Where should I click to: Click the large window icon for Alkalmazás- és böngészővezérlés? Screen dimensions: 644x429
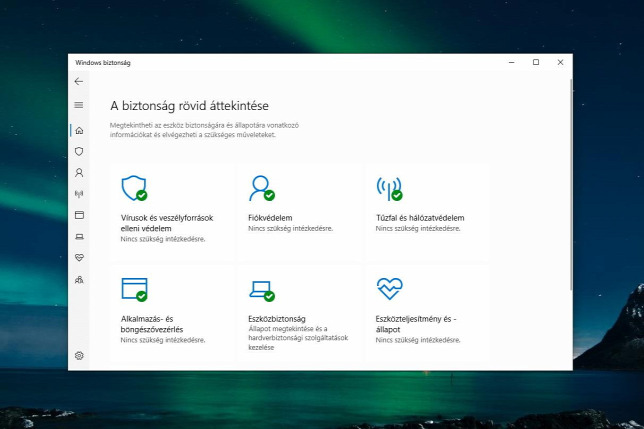[134, 289]
